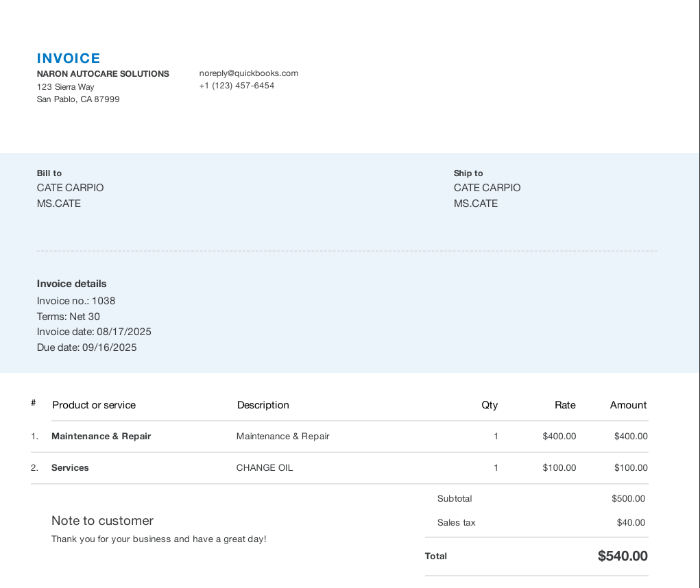Click CATE CARPIO under Ship to
Viewport: 700px width, 588px height.
pyautogui.click(x=487, y=188)
